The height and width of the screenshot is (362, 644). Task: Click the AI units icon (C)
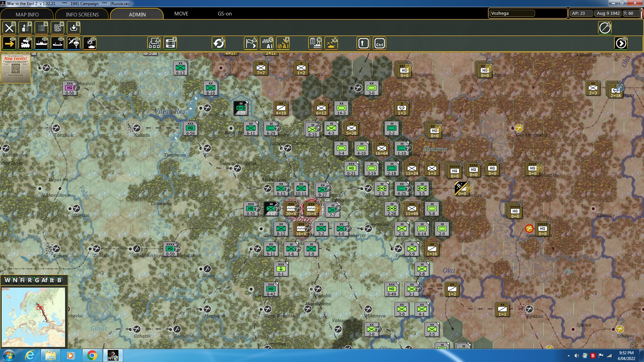click(x=267, y=44)
